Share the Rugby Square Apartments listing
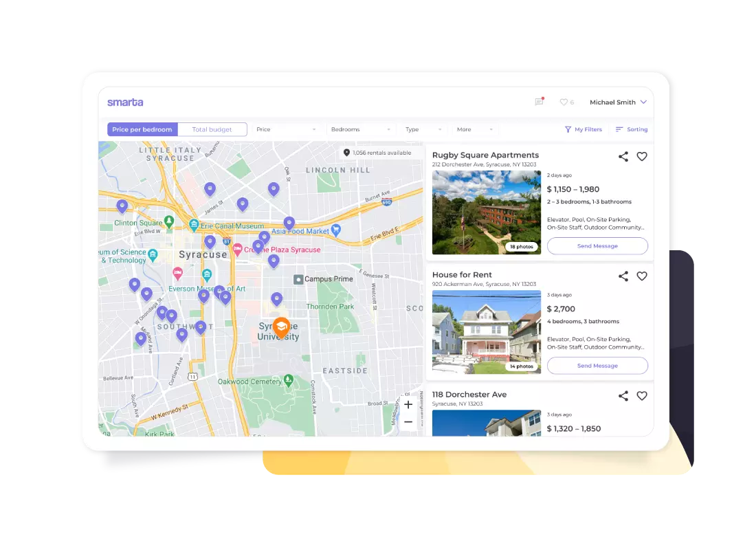 [x=623, y=157]
